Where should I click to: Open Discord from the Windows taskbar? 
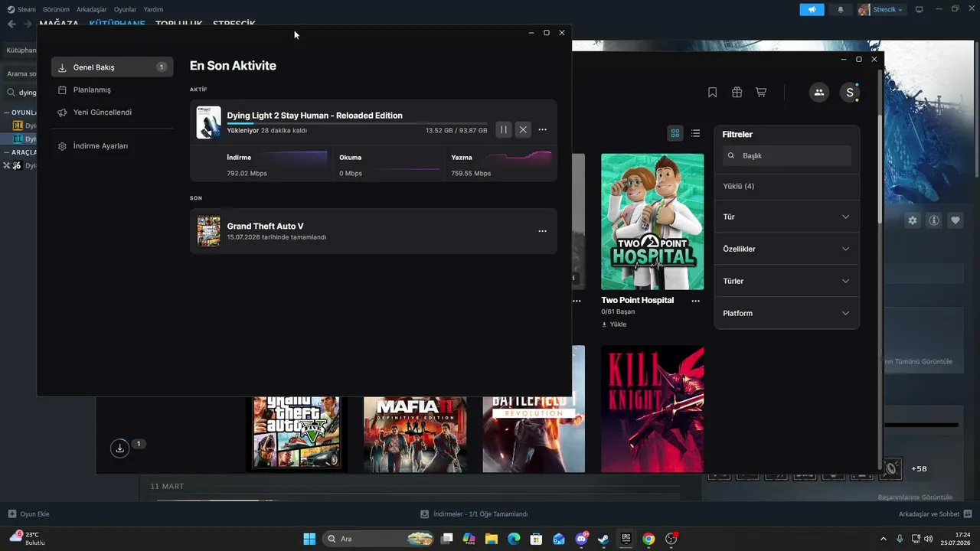tap(581, 539)
